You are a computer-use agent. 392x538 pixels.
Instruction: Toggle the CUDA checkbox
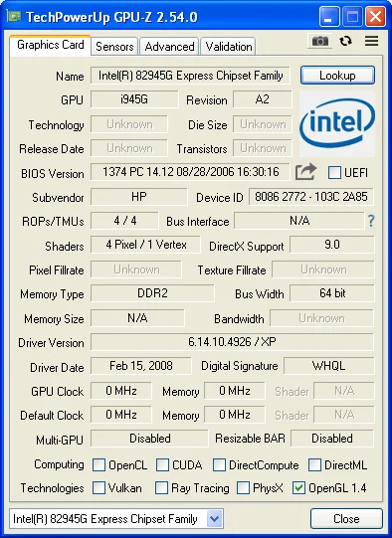pos(162,465)
